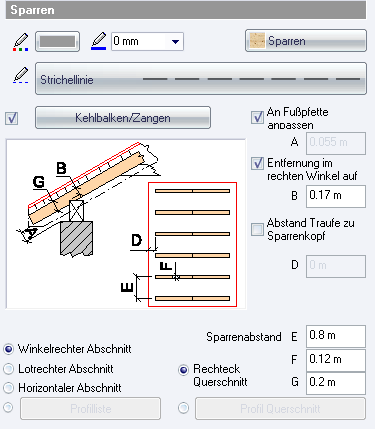The height and width of the screenshot is (429, 375).
Task: Expand the 0 mm line width dropdown
Action: [175, 42]
